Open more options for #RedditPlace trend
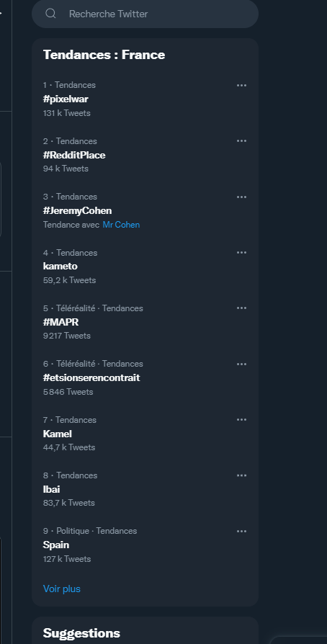The image size is (327, 644). [x=241, y=141]
